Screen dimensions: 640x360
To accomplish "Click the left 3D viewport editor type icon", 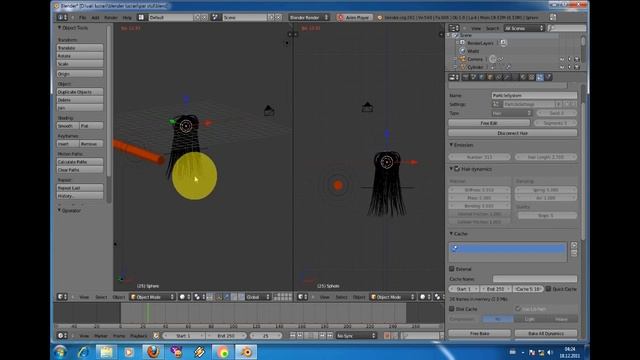I will click(x=62, y=297).
